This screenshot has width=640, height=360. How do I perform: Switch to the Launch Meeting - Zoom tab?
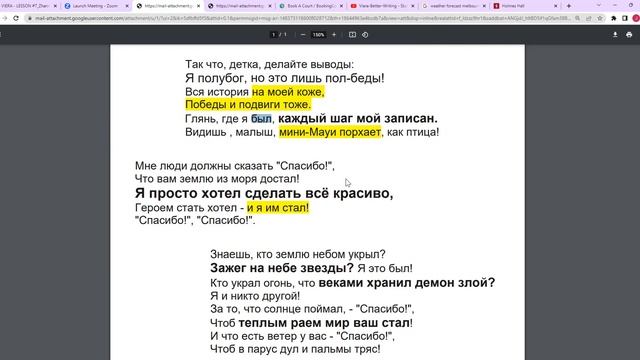(97, 6)
